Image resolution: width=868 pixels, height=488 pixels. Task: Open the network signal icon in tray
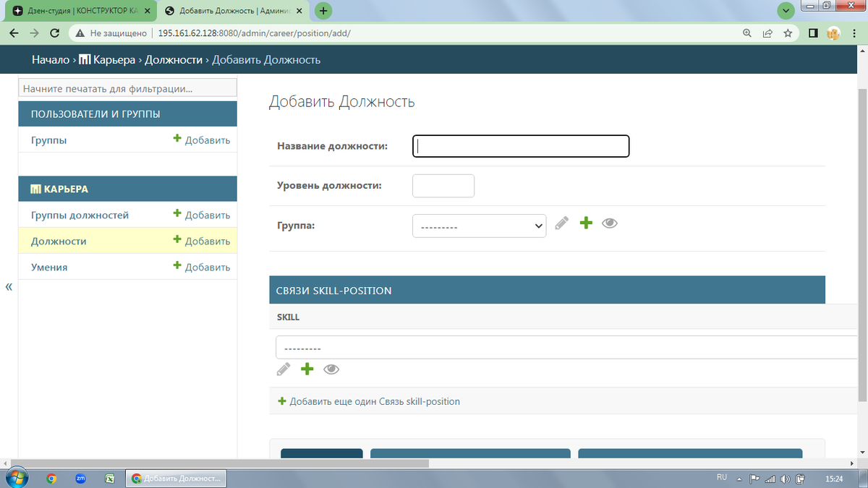click(770, 479)
